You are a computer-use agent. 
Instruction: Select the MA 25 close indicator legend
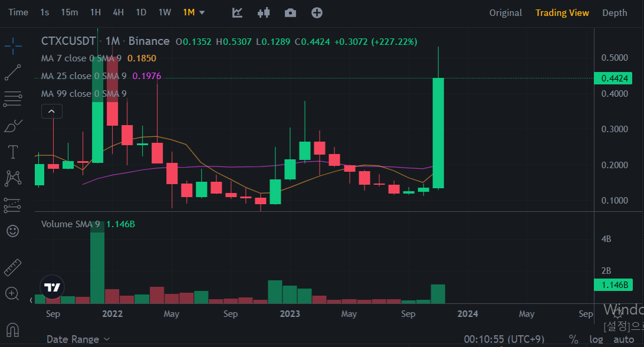tap(84, 76)
